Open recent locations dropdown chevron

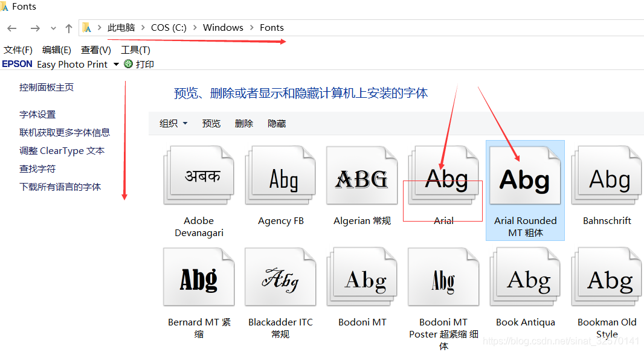(53, 28)
